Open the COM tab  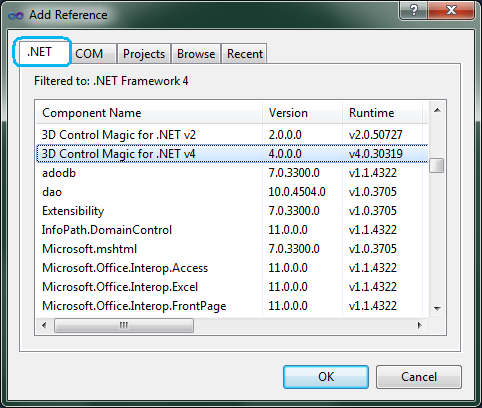93,53
